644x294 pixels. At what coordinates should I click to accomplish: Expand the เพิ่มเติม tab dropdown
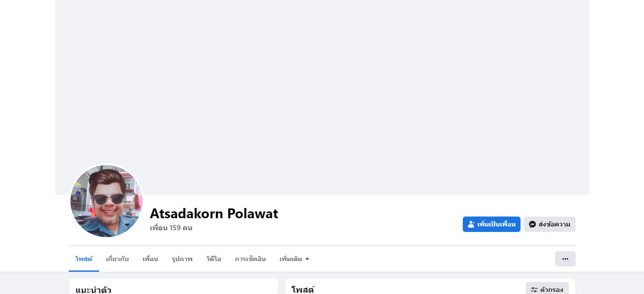pyautogui.click(x=294, y=259)
